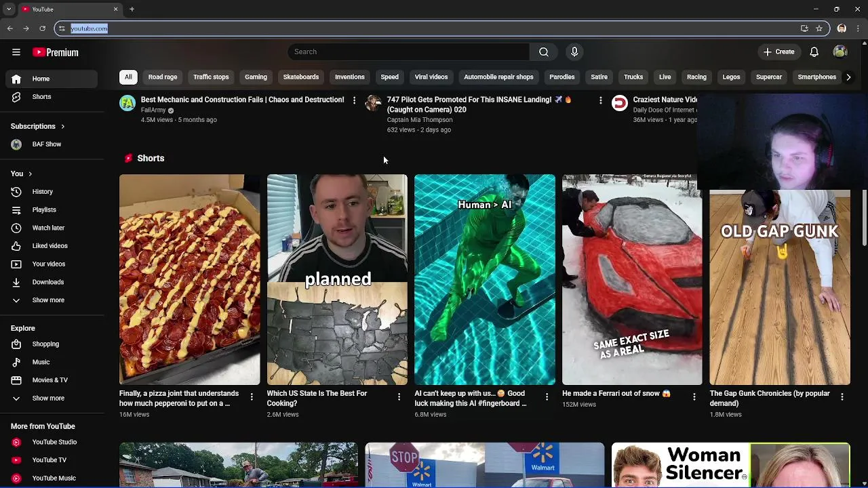Click the search magnifier button
Viewport: 868px width, 488px height.
pyautogui.click(x=544, y=52)
